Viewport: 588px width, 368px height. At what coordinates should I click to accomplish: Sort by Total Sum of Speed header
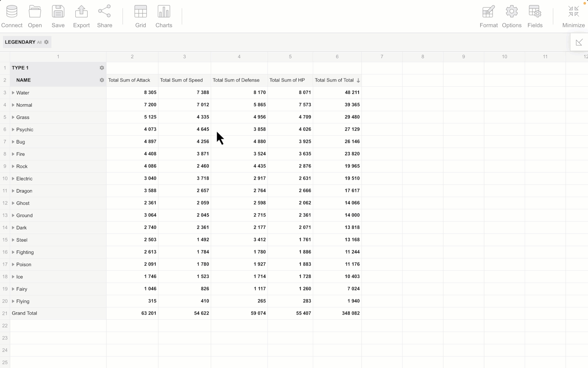point(184,80)
